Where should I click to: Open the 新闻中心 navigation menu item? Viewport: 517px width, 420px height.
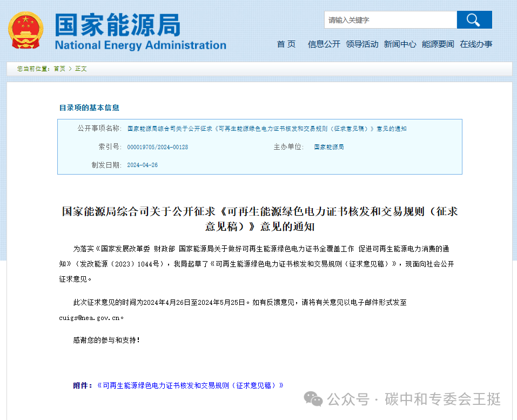[400, 44]
